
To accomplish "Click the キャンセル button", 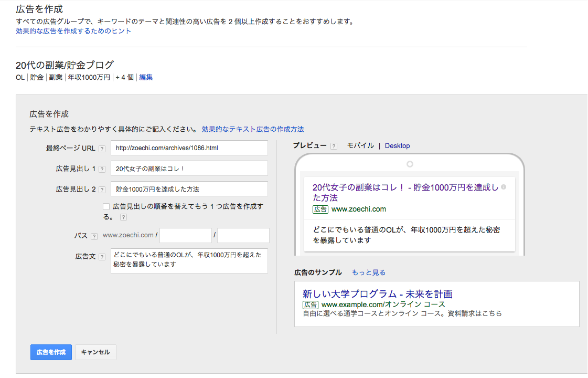I will [95, 352].
